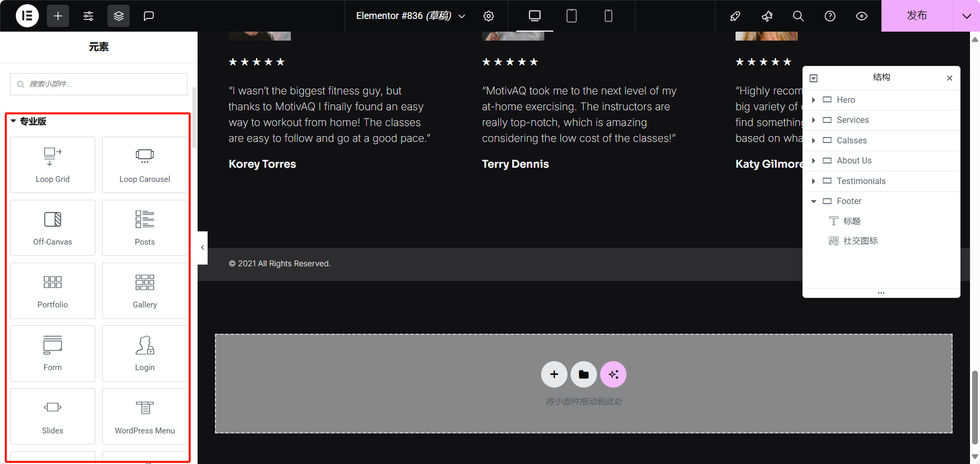980x464 pixels.
Task: Collapse the 专业版 widget category
Action: pos(28,121)
